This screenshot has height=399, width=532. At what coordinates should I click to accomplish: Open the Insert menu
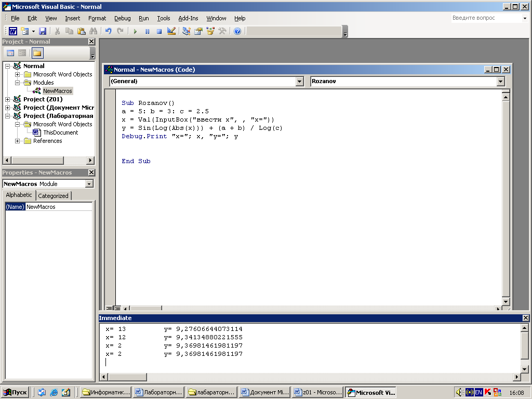(x=73, y=18)
